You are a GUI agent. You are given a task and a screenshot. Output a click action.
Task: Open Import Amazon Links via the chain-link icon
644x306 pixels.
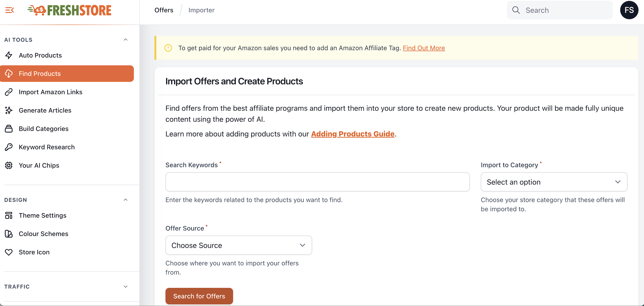[x=9, y=92]
